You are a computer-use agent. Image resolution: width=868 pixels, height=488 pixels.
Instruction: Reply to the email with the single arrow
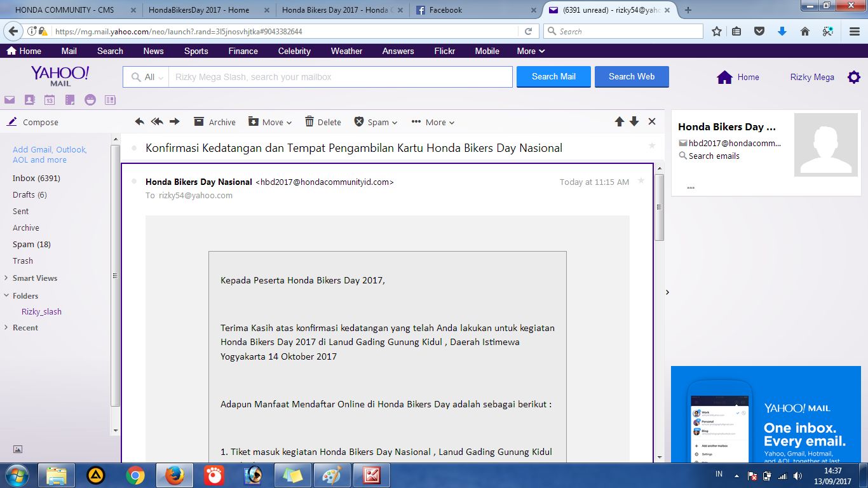click(x=140, y=121)
